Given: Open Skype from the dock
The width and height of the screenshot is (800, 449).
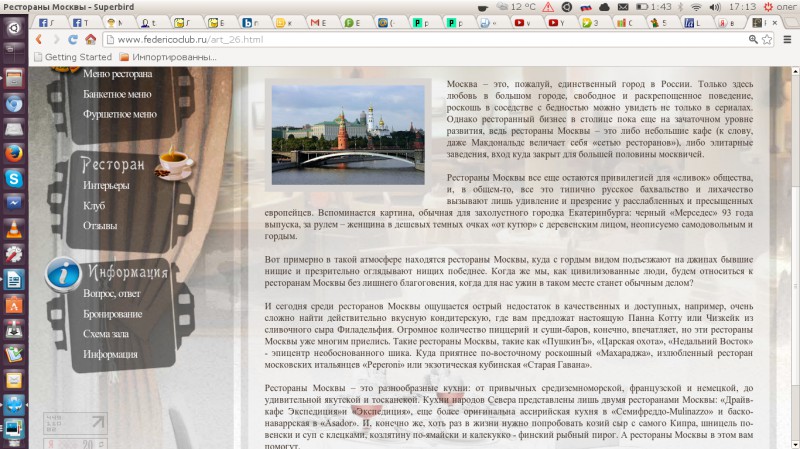Looking at the screenshot, I should click(14, 179).
